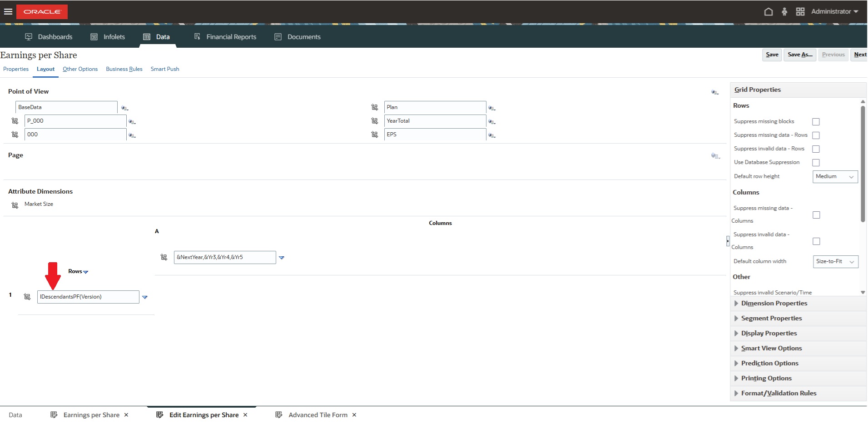Enable Suppress invalid data - Rows
The image size is (868, 429).
click(x=816, y=149)
